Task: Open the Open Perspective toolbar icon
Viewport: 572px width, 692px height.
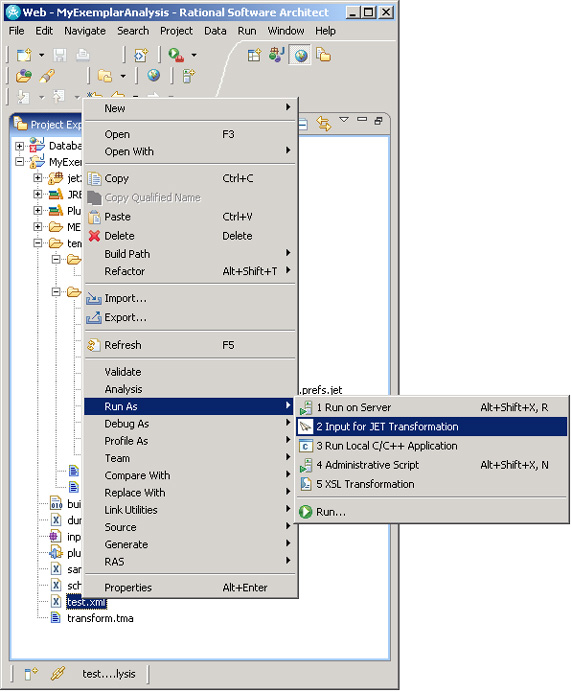Action: pyautogui.click(x=254, y=55)
